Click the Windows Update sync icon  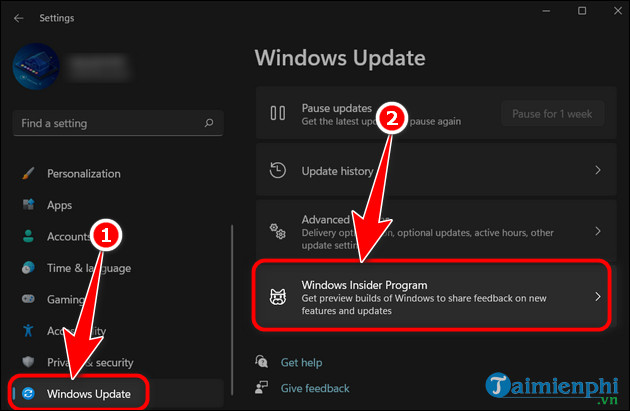(x=28, y=393)
